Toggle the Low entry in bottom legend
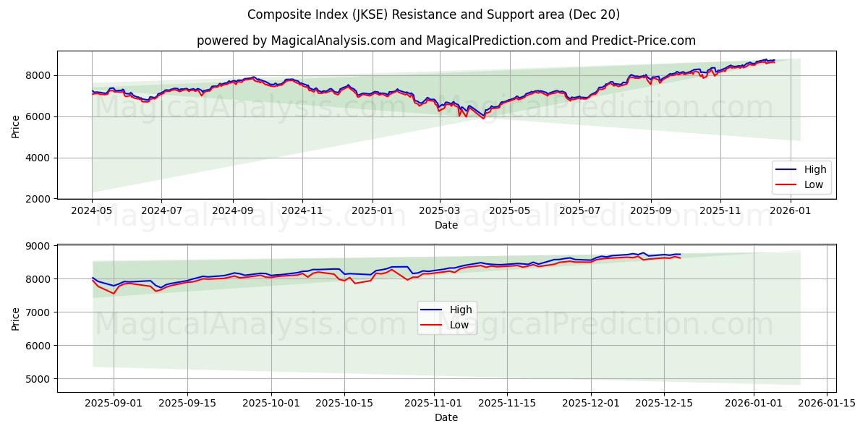Image resolution: width=868 pixels, height=434 pixels. click(460, 325)
